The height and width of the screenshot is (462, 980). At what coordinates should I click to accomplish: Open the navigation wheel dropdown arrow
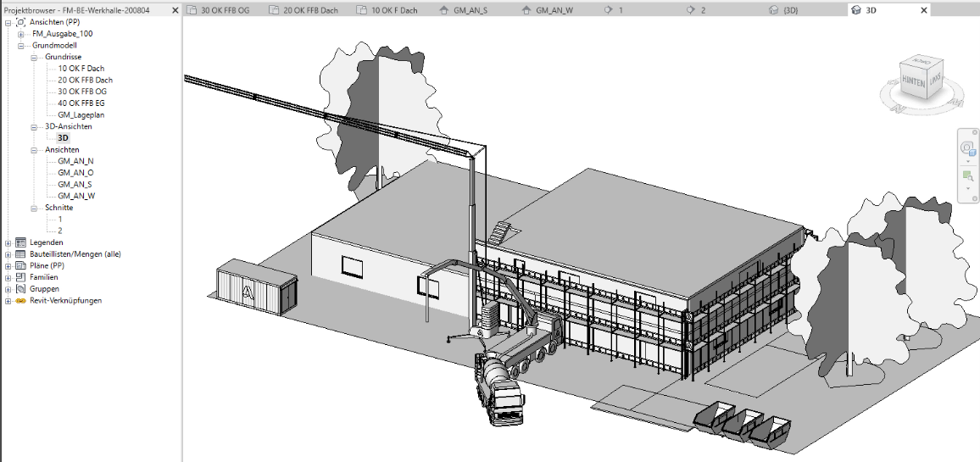967,160
